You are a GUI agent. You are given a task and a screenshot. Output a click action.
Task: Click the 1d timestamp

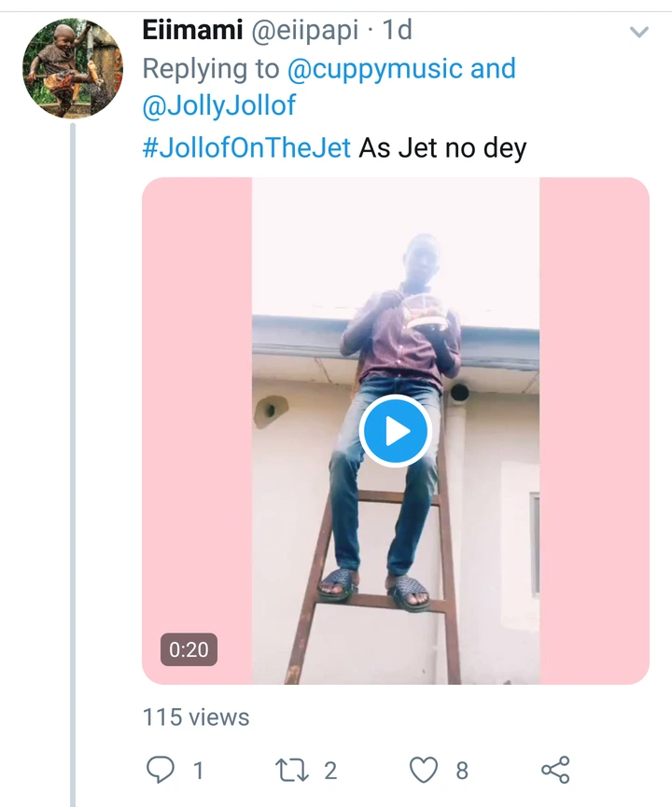pos(397,30)
